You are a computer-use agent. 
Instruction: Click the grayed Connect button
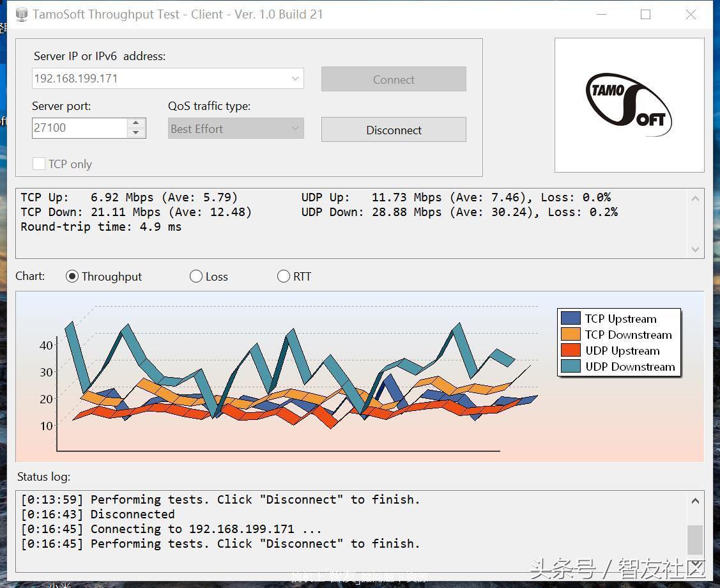click(394, 79)
